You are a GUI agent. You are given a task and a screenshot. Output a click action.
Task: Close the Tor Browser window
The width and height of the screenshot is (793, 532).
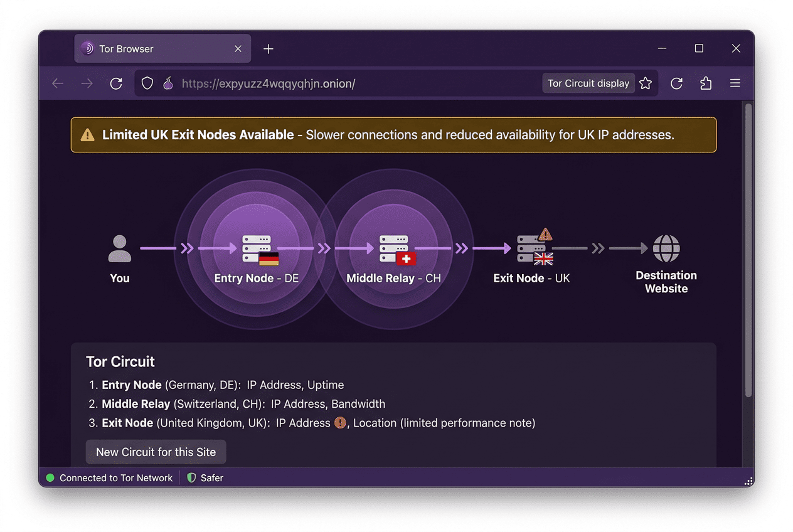(736, 48)
